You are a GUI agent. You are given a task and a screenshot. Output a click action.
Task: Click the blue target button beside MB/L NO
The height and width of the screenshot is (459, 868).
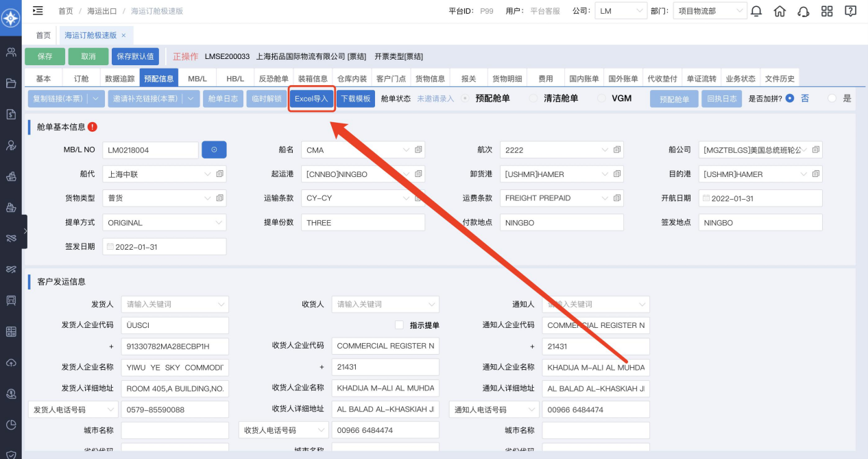pyautogui.click(x=214, y=150)
